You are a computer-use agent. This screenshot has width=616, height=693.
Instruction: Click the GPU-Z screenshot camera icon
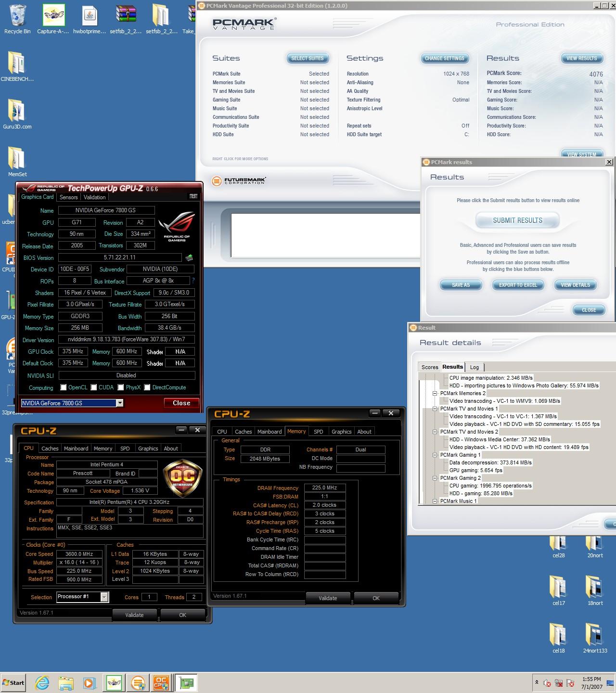point(193,196)
